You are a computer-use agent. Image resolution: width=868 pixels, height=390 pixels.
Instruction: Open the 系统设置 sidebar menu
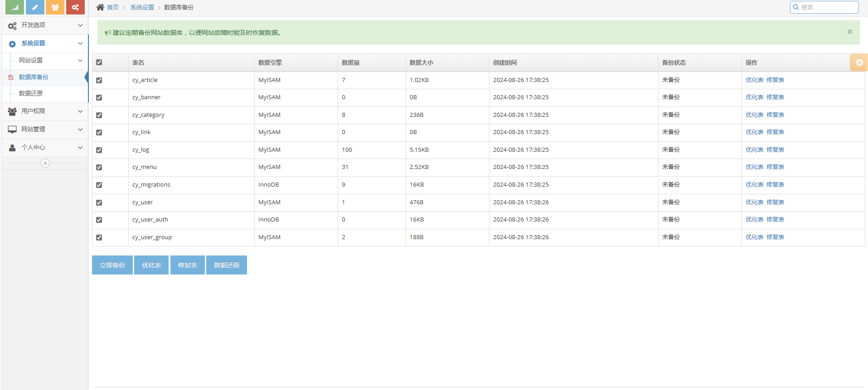(45, 43)
